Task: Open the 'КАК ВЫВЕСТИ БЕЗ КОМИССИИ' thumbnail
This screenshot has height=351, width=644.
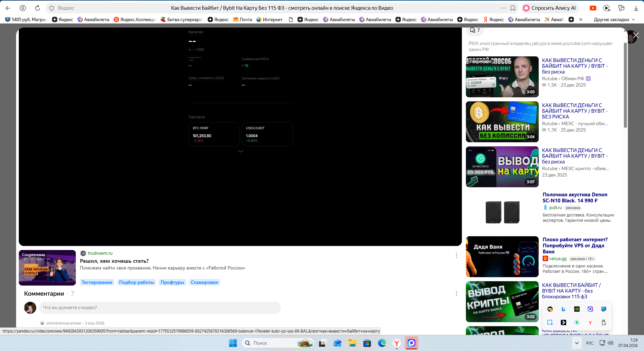Action: (x=502, y=122)
